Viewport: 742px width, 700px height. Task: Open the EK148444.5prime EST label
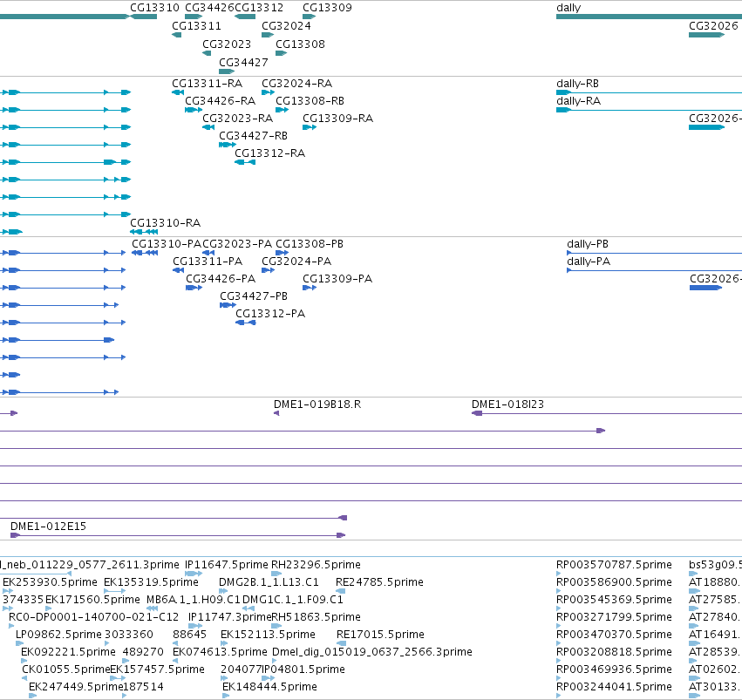click(x=269, y=687)
